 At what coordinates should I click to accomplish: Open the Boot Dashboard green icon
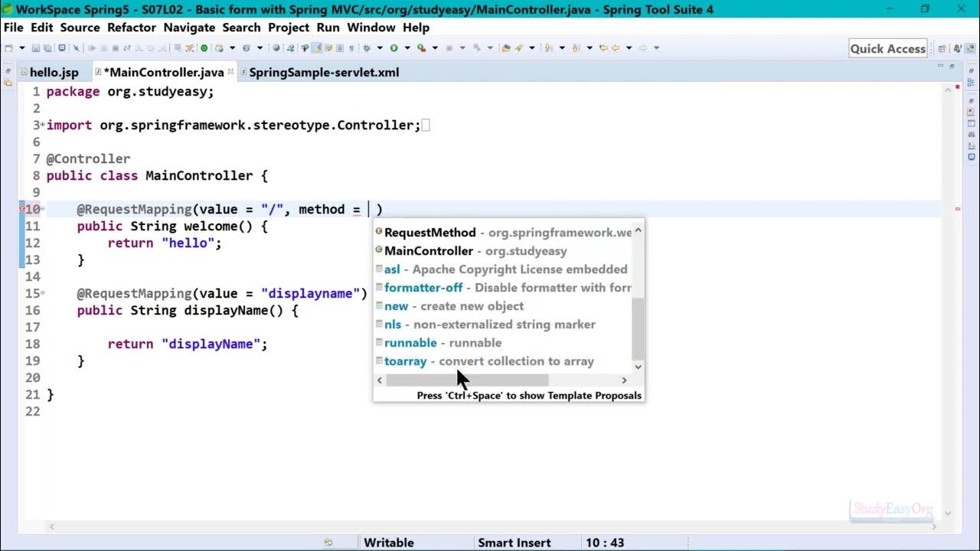point(204,48)
